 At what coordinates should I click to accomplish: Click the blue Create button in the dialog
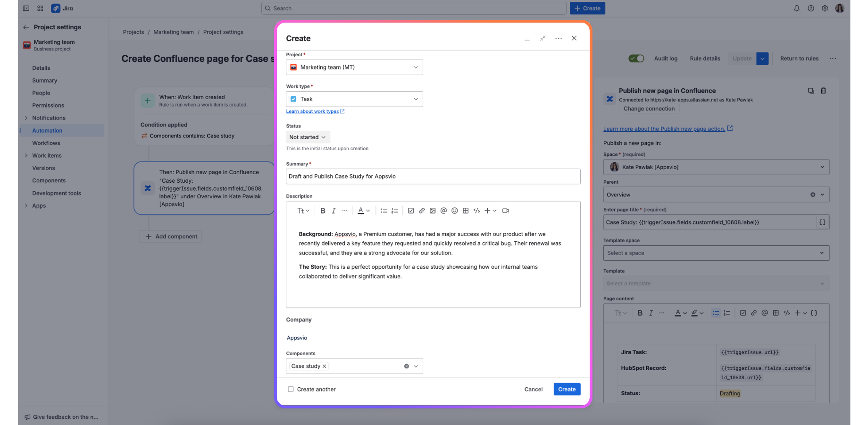pyautogui.click(x=567, y=390)
